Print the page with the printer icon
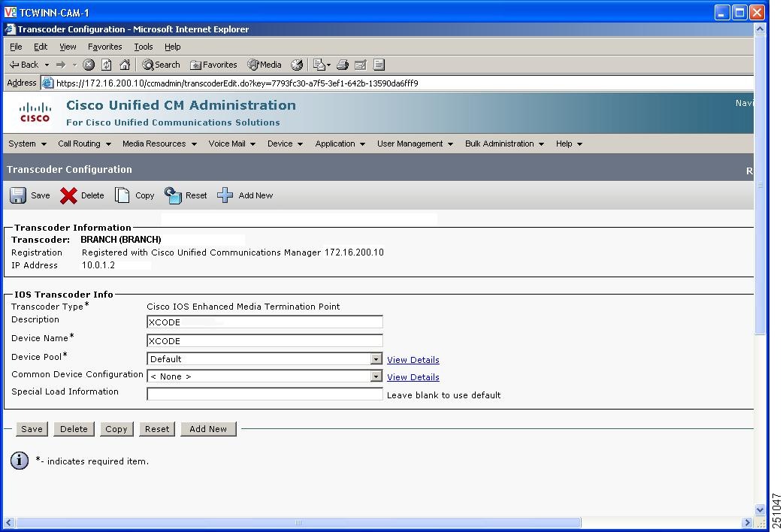Screen dimensions: 783x532 (x=343, y=65)
